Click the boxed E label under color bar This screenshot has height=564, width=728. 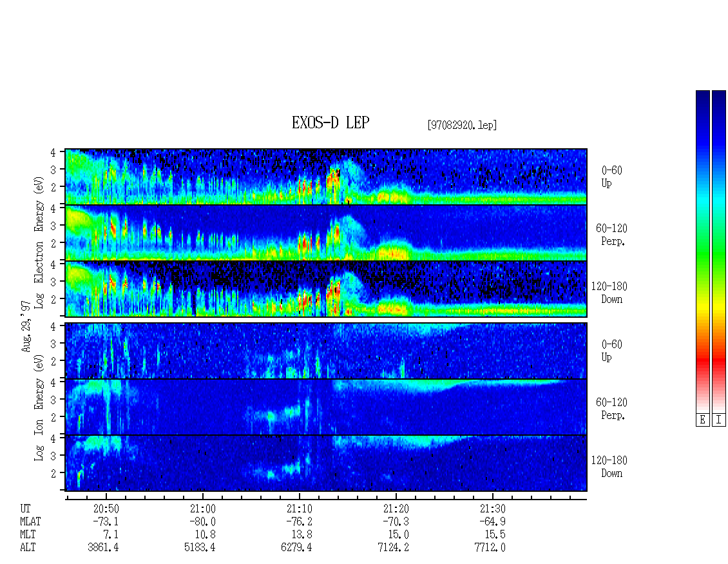click(702, 420)
